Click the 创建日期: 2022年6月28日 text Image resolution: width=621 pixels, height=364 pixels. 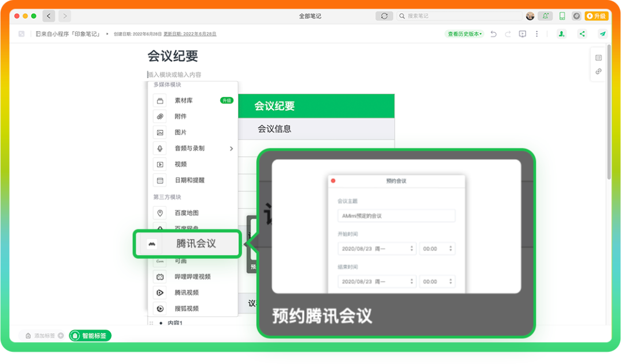[137, 34]
